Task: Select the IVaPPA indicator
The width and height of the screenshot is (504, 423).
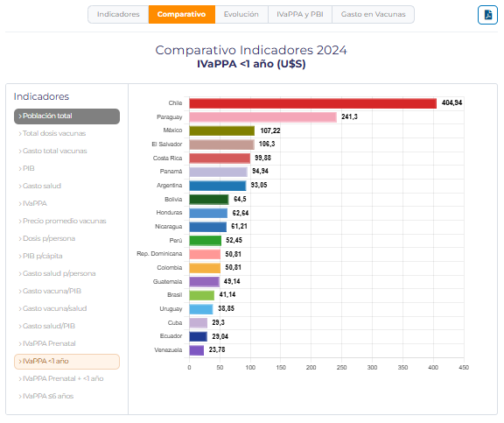Action: pos(32,204)
